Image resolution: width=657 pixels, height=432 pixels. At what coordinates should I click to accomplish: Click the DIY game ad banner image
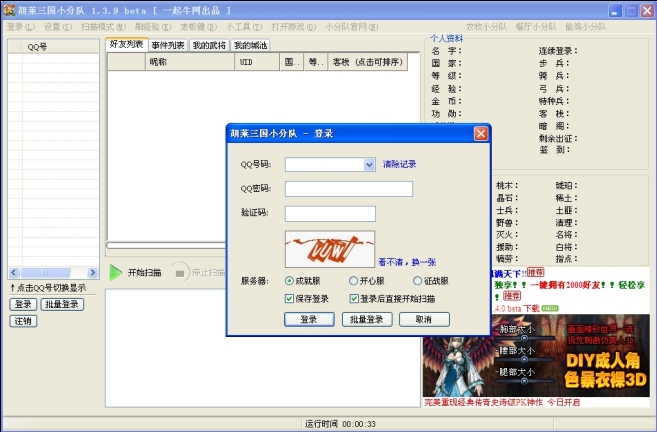tap(536, 355)
